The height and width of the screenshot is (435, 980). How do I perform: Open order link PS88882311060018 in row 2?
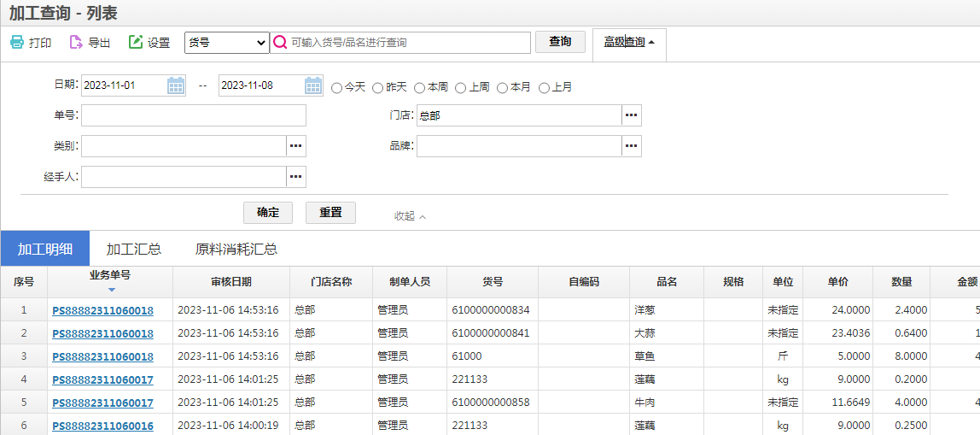click(102, 333)
